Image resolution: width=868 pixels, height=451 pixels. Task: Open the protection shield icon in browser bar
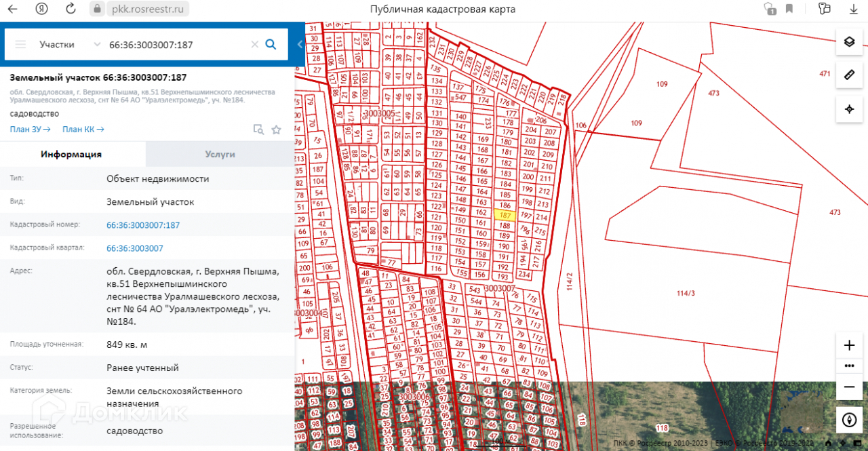[770, 9]
